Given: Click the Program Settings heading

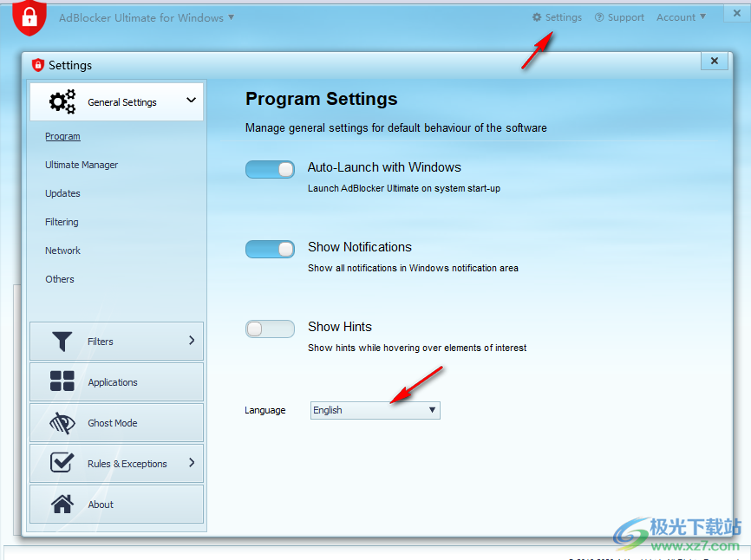Looking at the screenshot, I should tap(322, 99).
